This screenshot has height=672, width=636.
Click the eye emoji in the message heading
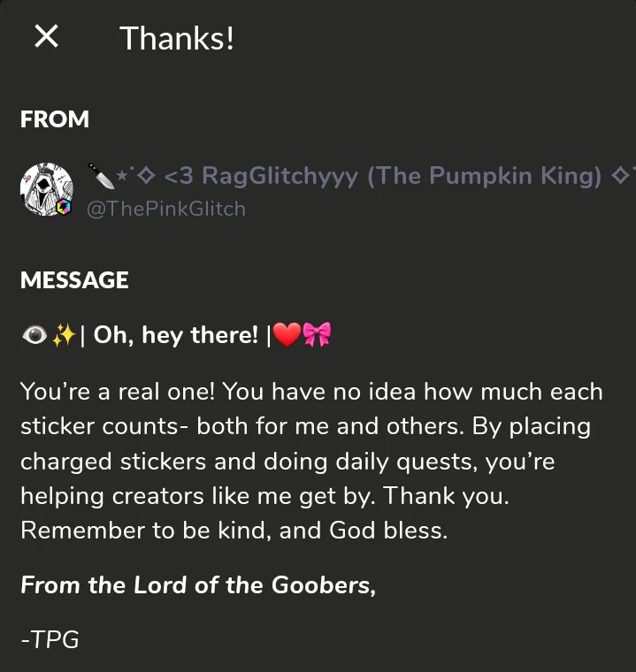(34, 335)
